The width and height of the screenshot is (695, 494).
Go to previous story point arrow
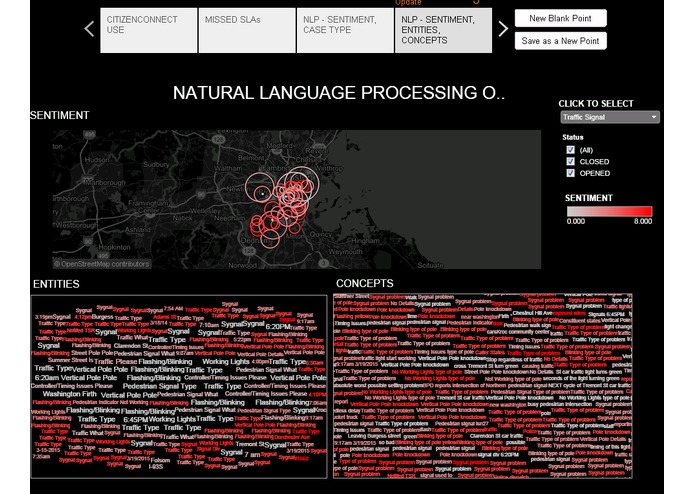(89, 29)
